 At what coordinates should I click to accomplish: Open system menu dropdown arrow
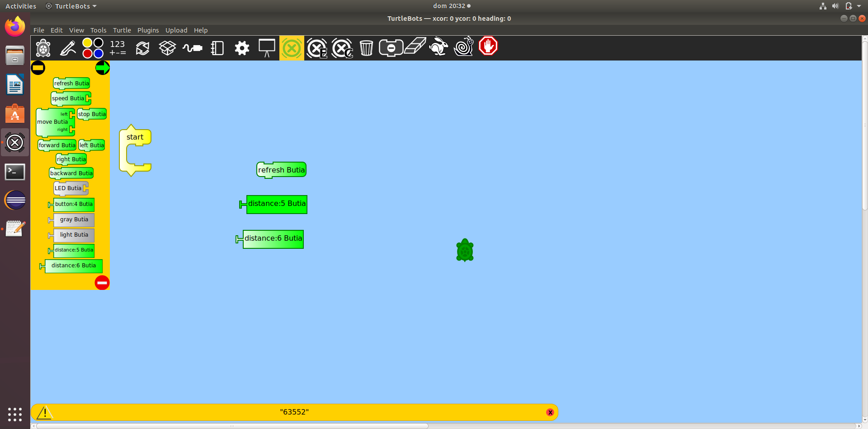click(859, 6)
